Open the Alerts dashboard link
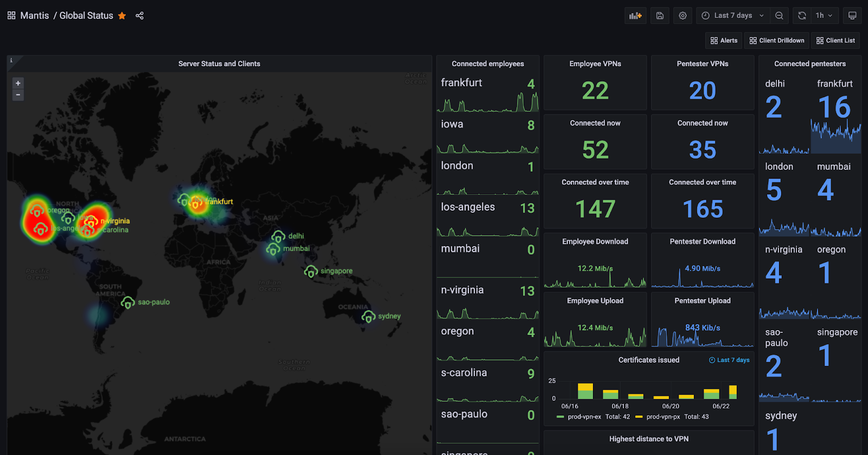The width and height of the screenshot is (868, 455). (724, 41)
